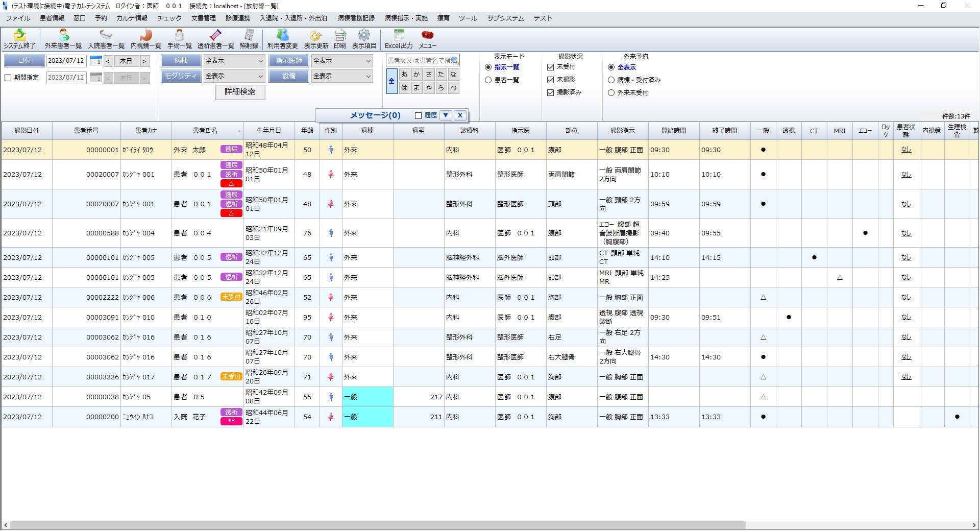The image size is (980, 531).
Task: Click the システム終了 exit icon
Action: [19, 38]
